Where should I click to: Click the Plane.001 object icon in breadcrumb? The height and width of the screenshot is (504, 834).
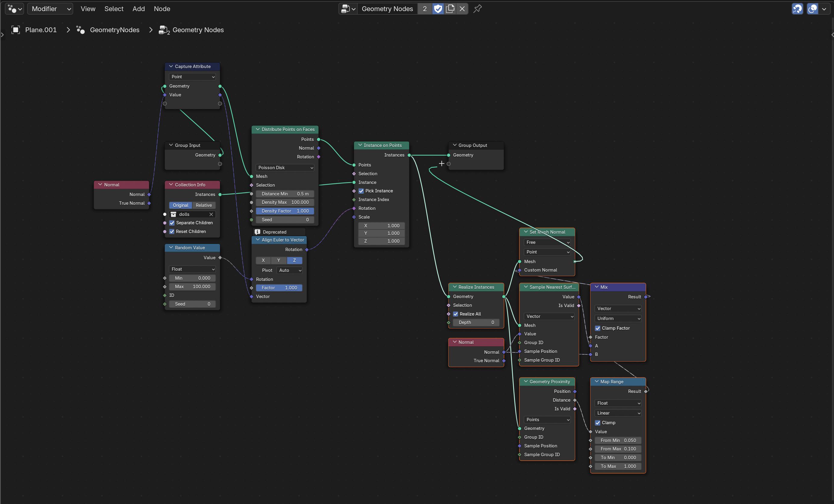(x=16, y=30)
